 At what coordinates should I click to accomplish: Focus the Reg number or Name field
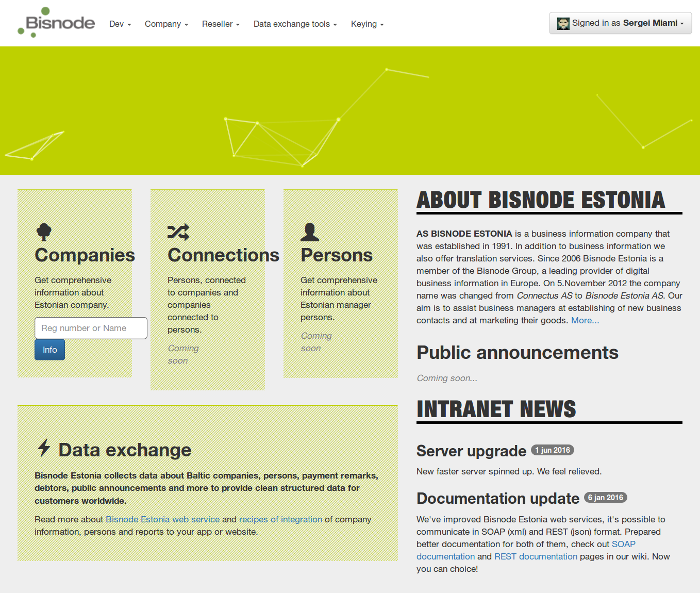coord(91,328)
